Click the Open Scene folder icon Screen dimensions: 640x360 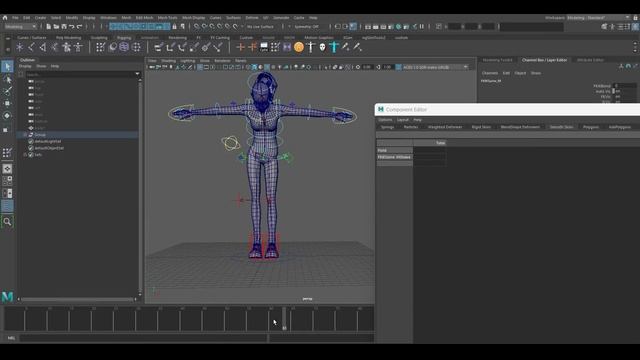[x=56, y=27]
